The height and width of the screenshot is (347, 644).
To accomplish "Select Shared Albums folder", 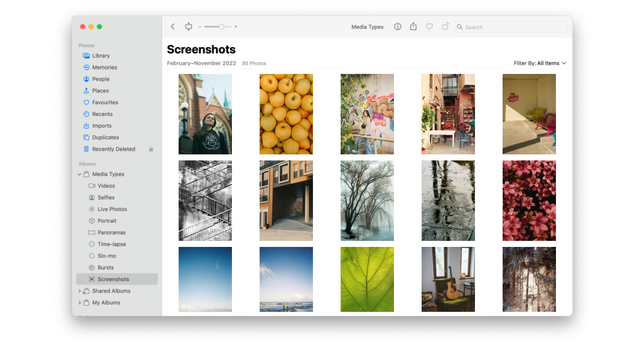I will click(111, 291).
